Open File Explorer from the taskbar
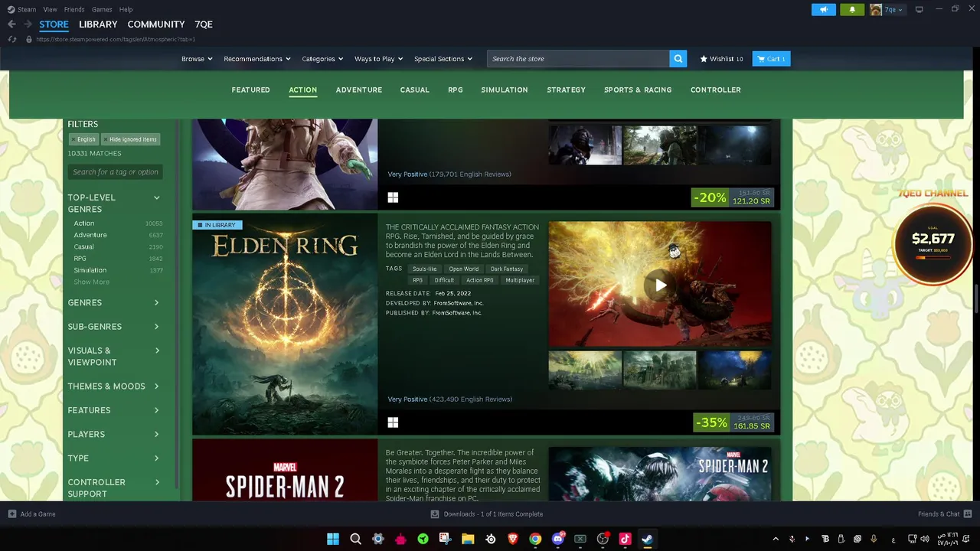This screenshot has width=980, height=551. (468, 539)
